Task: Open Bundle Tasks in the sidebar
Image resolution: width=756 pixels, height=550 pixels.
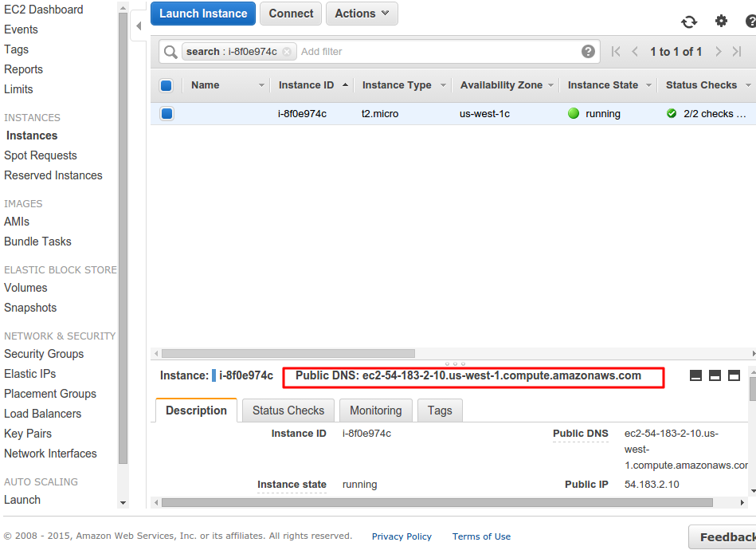Action: pyautogui.click(x=37, y=242)
